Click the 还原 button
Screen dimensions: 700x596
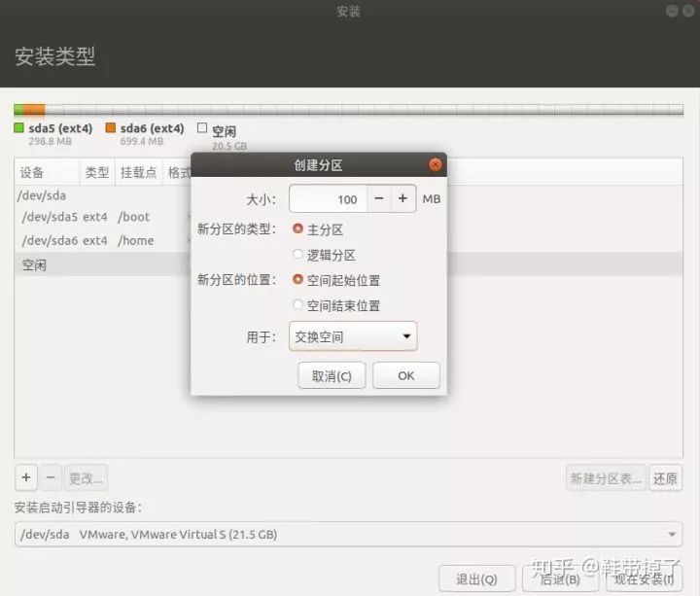[665, 478]
